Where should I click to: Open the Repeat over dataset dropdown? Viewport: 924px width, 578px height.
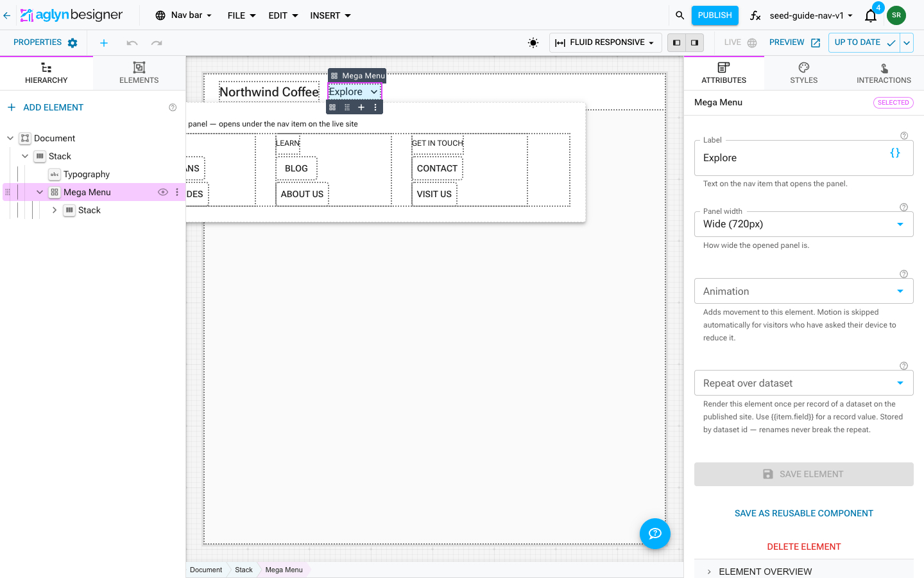click(803, 383)
